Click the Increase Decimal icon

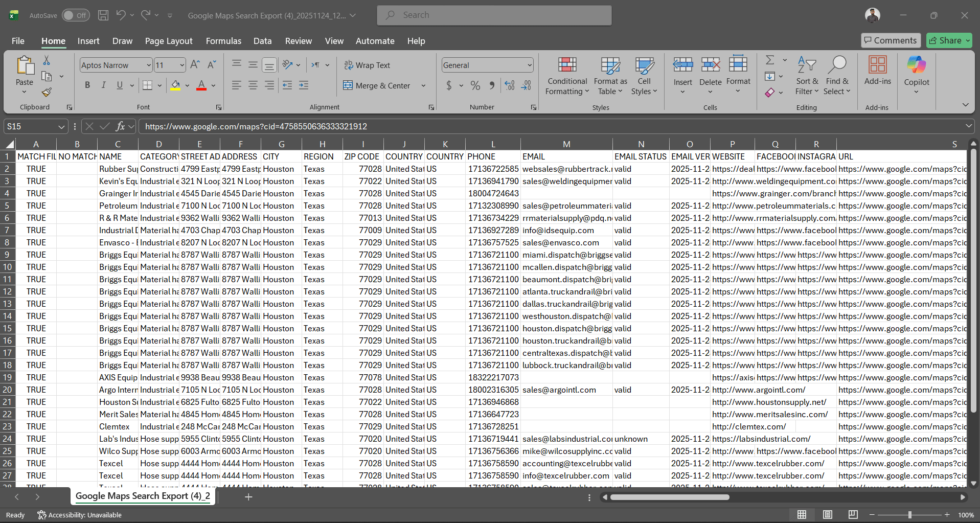pos(509,85)
